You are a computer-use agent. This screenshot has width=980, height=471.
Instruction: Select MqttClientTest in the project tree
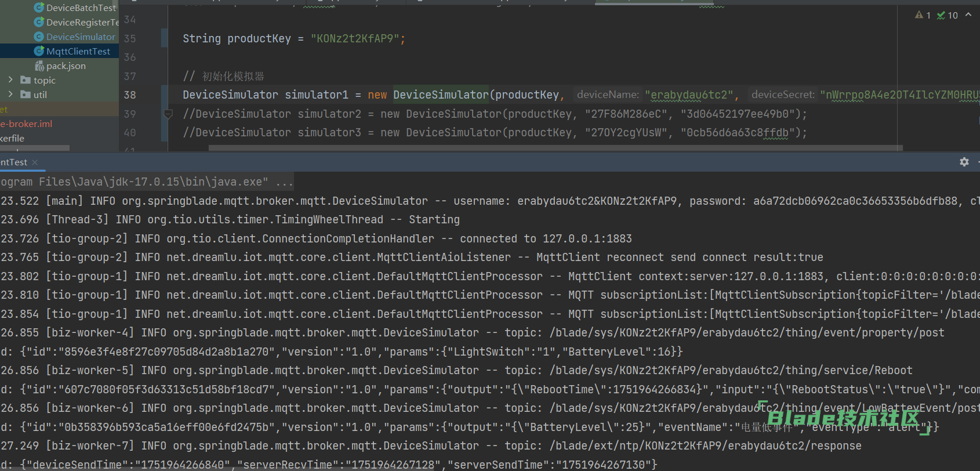78,51
